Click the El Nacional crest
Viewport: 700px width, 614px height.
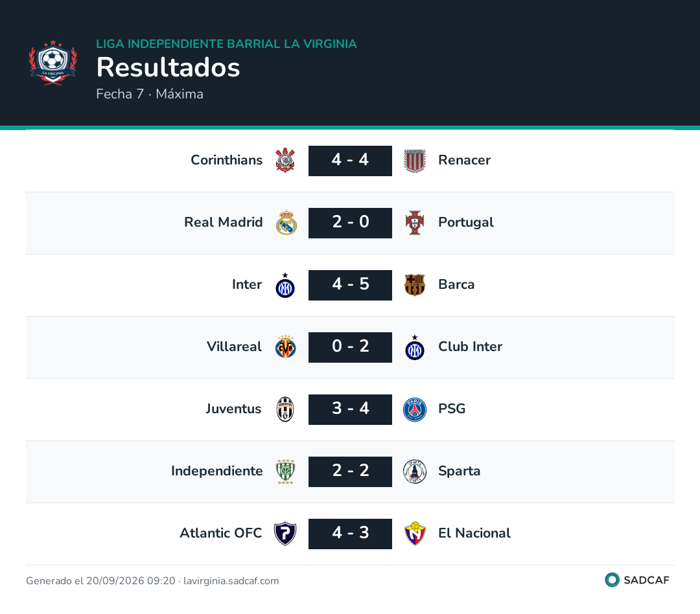coord(415,534)
